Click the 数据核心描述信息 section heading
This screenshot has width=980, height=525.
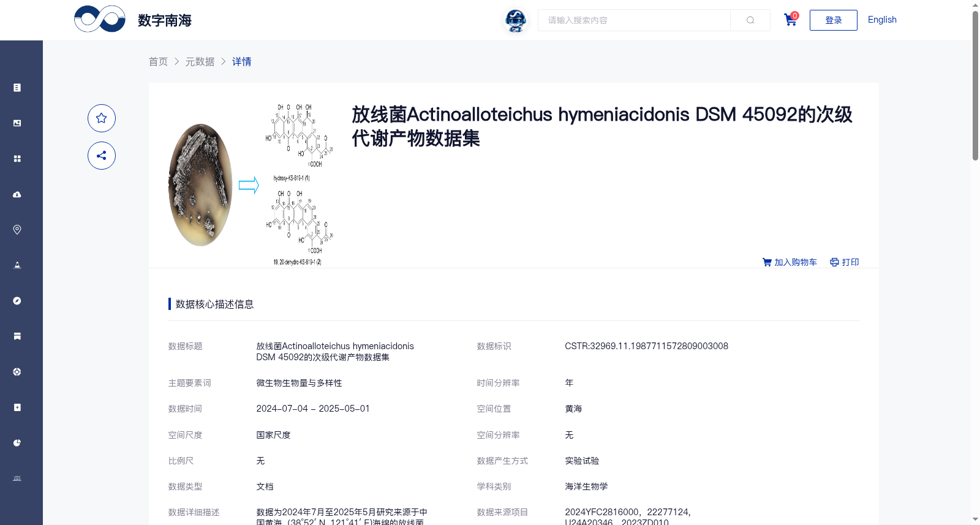214,304
